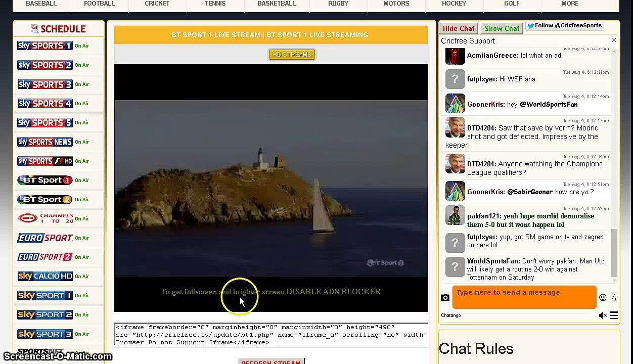This screenshot has width=633, height=364.
Task: Click the chat scrollbar thumb
Action: 614,254
